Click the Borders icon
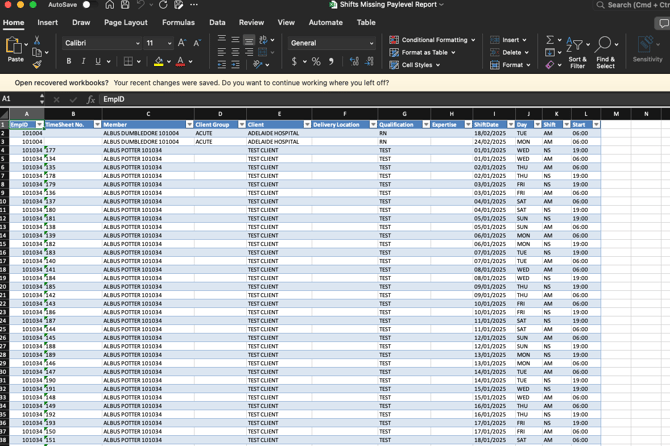 [128, 62]
